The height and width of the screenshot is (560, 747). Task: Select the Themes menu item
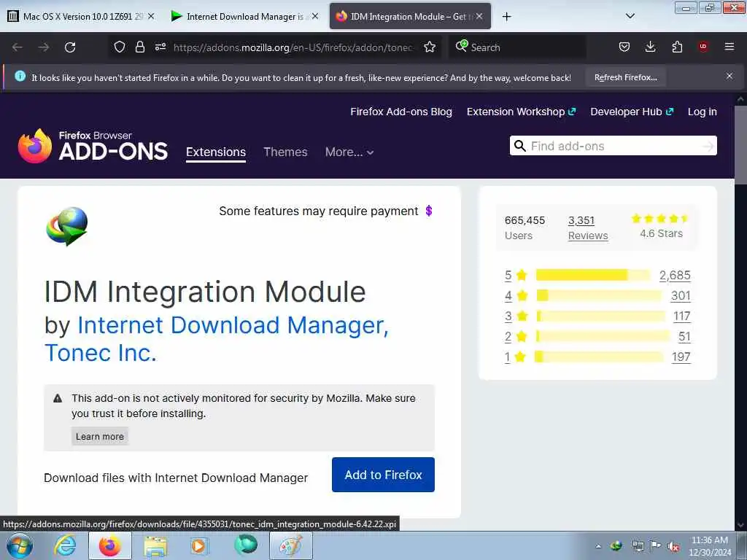point(285,152)
